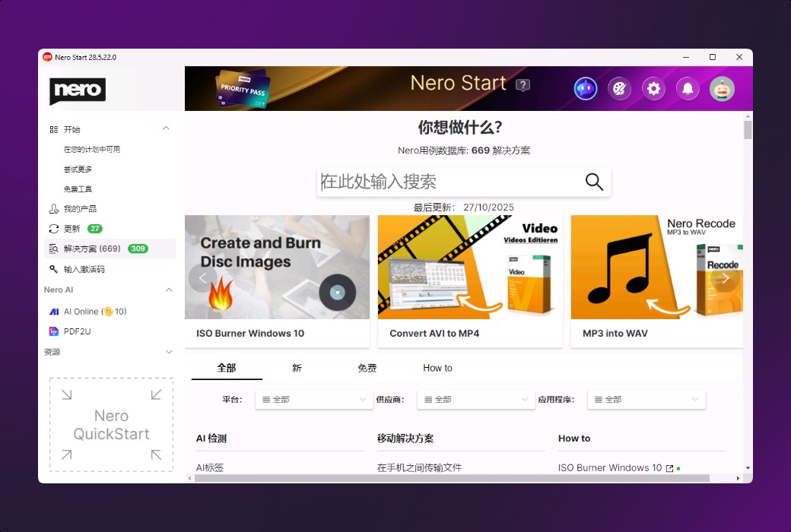Open the theme palette icon in header

(619, 88)
